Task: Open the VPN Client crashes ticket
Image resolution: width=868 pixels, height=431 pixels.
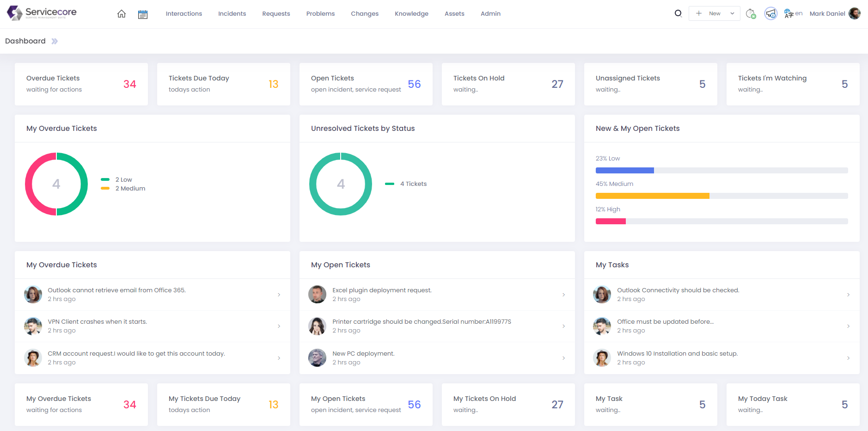Action: pyautogui.click(x=97, y=321)
